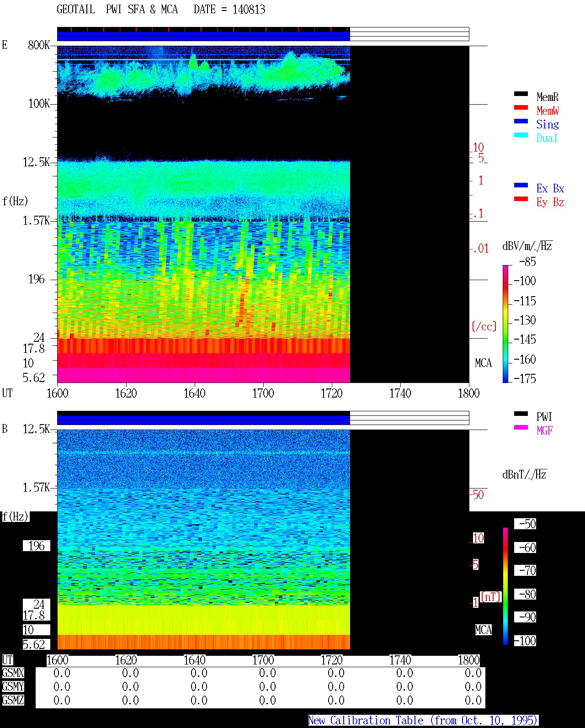The width and height of the screenshot is (585, 728).
Task: Click the 5.62 label on the E panel
Action: [x=34, y=377]
